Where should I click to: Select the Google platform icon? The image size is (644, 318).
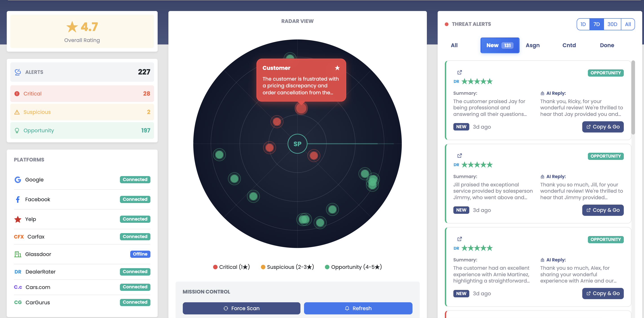pyautogui.click(x=18, y=179)
